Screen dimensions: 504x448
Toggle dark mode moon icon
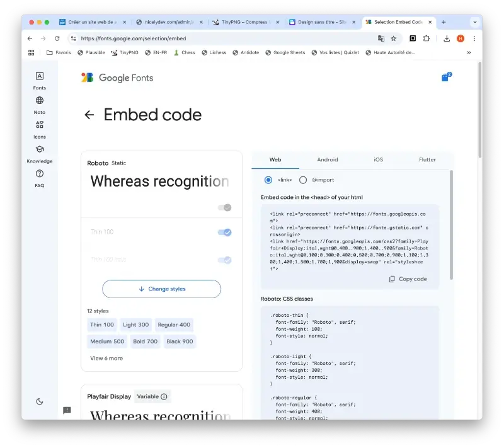(x=40, y=401)
